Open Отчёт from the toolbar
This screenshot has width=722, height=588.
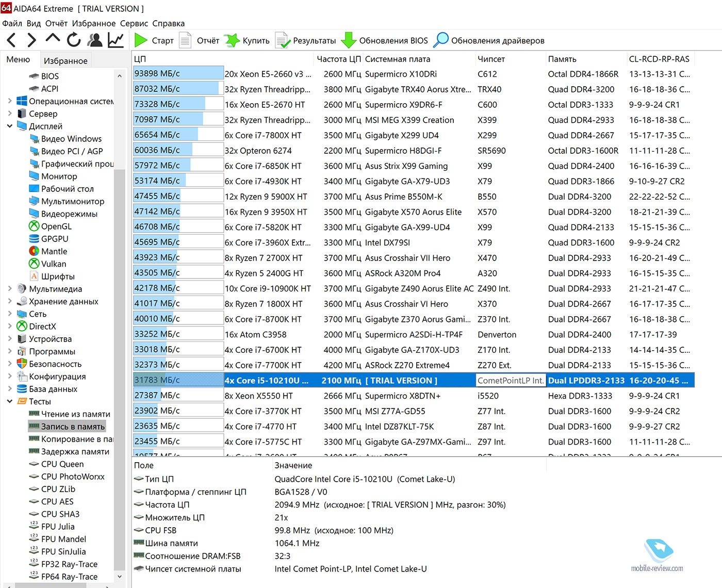pyautogui.click(x=199, y=40)
